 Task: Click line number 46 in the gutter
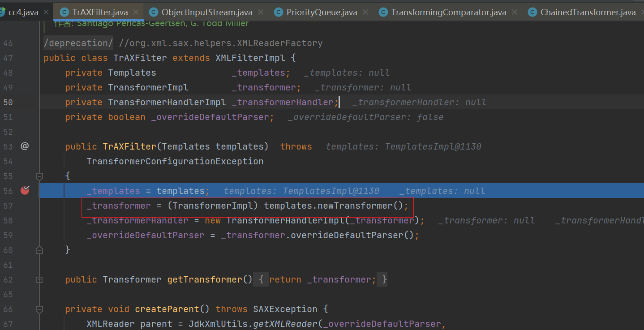click(8, 43)
